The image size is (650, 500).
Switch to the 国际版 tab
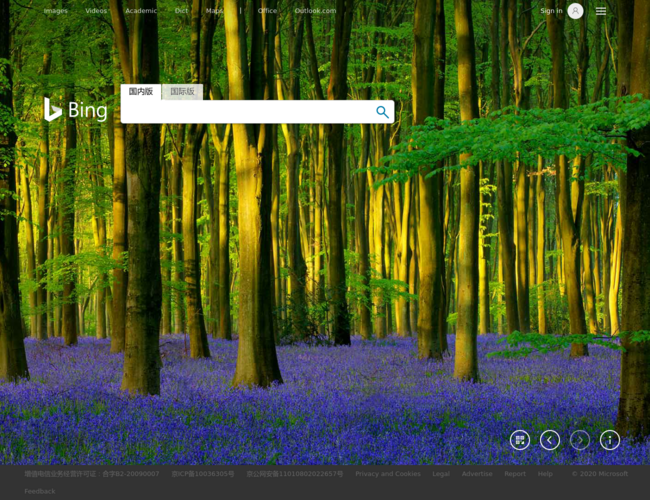182,92
